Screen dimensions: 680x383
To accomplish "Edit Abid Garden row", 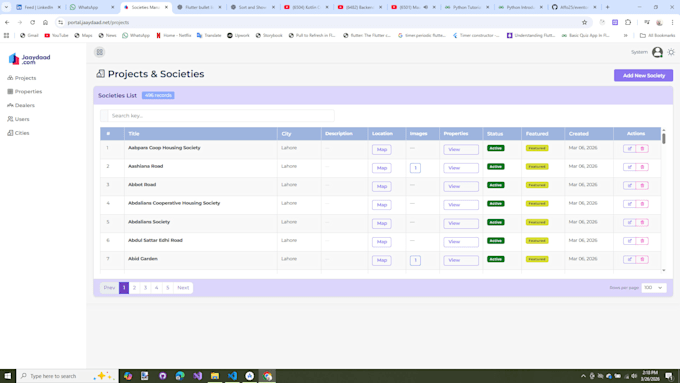I will 629,259.
